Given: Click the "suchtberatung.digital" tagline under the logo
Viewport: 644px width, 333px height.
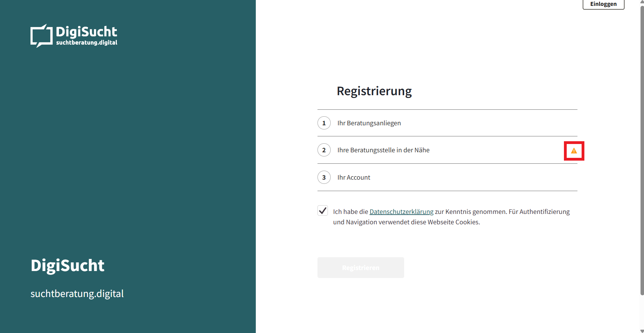Looking at the screenshot, I should [87, 43].
